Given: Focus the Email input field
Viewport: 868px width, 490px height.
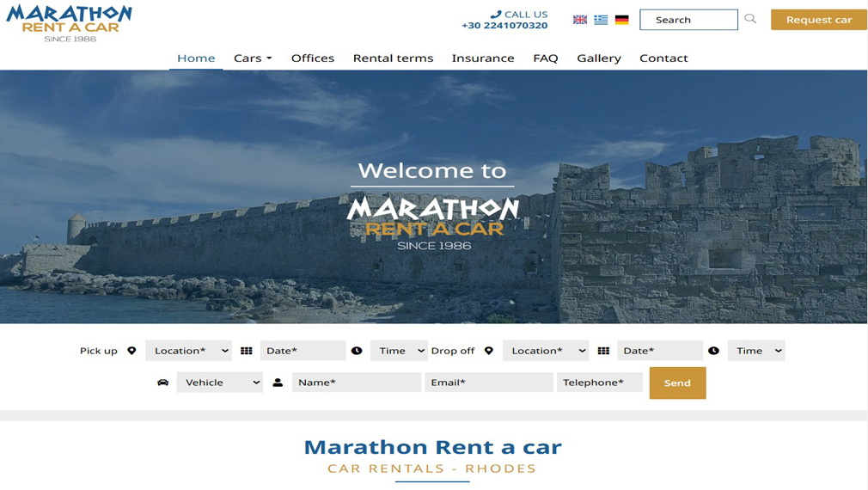Looking at the screenshot, I should (x=489, y=383).
